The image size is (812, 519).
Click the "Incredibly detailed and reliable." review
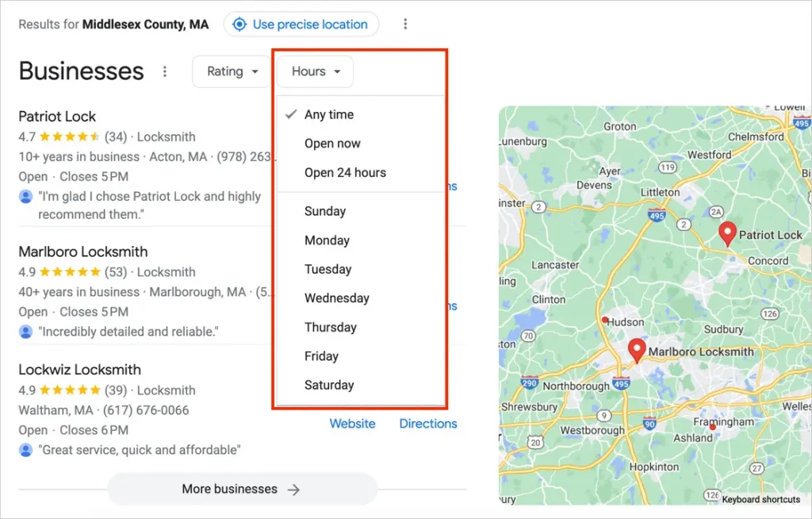128,331
